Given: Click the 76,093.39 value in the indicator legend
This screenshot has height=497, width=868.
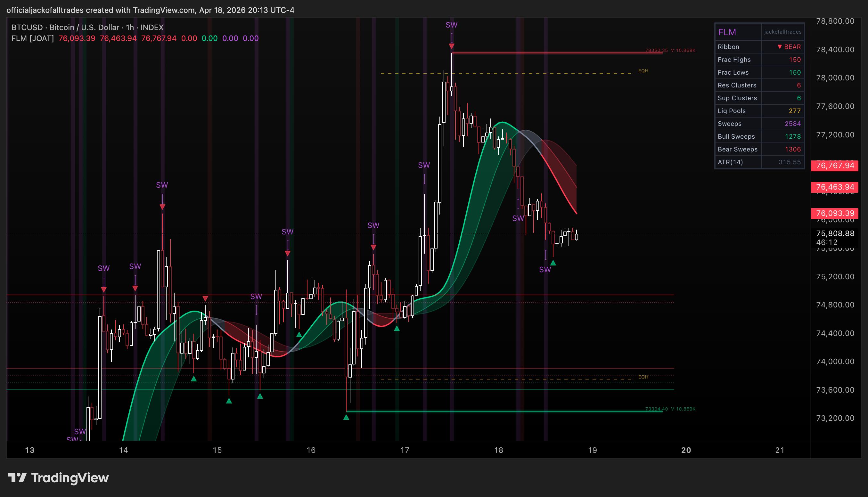Looking at the screenshot, I should [77, 38].
